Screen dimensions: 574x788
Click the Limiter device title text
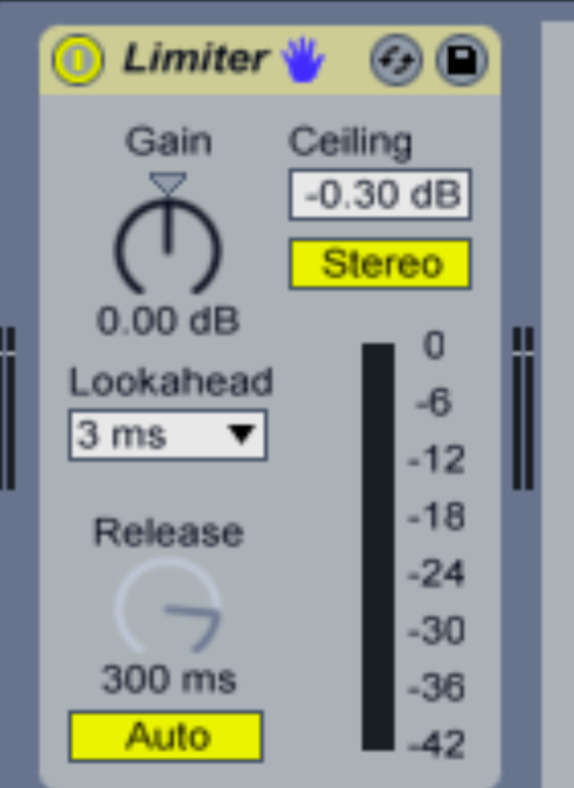(196, 58)
